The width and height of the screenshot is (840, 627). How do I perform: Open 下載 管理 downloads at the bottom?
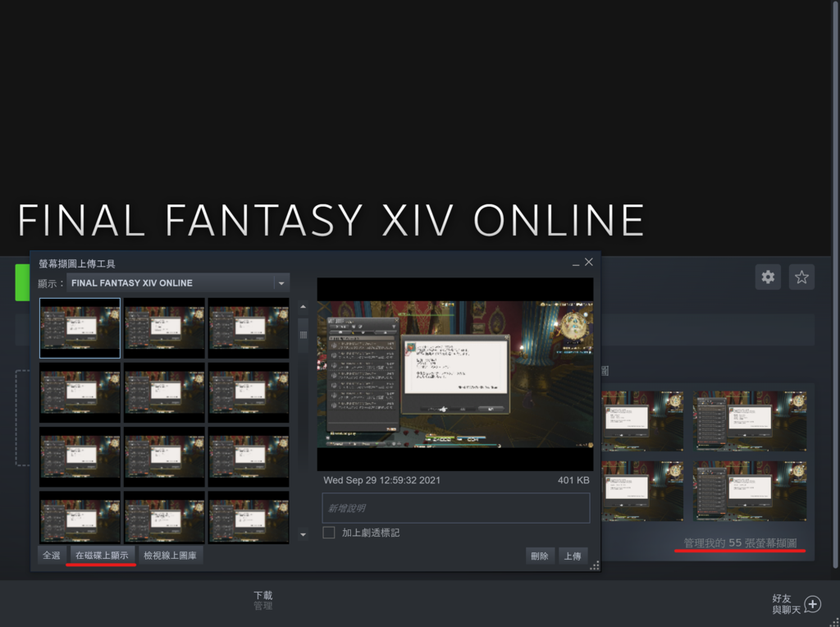(x=263, y=600)
